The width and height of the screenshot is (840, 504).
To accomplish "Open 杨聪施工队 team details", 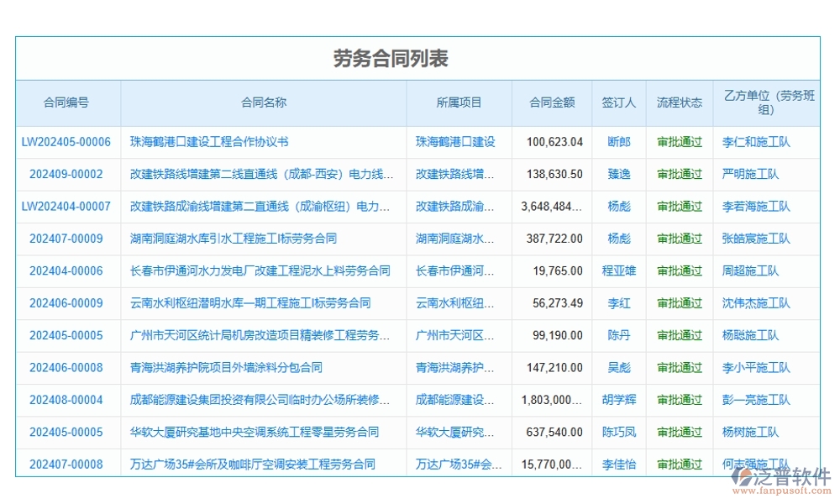I will click(x=748, y=335).
